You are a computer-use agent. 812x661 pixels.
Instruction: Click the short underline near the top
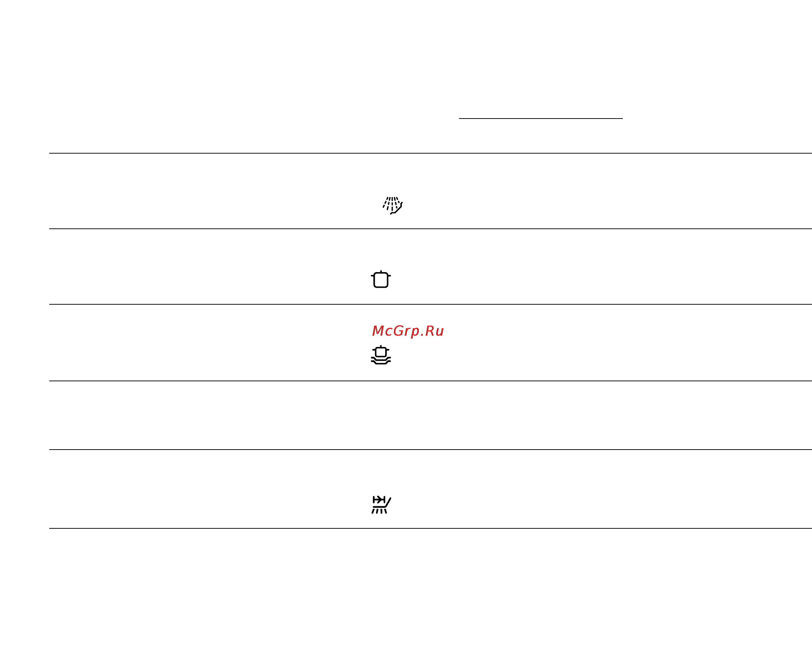point(541,119)
